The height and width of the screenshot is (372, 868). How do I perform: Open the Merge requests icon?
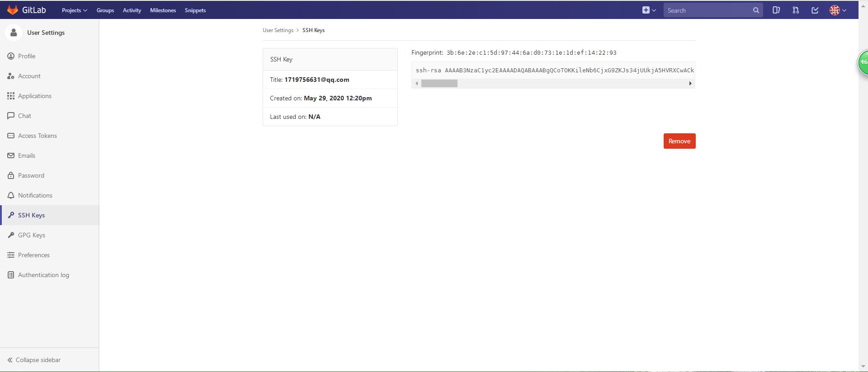click(796, 10)
